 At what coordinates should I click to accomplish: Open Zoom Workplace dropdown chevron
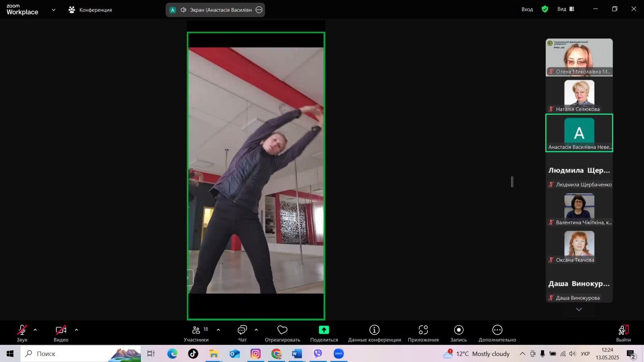[54, 10]
